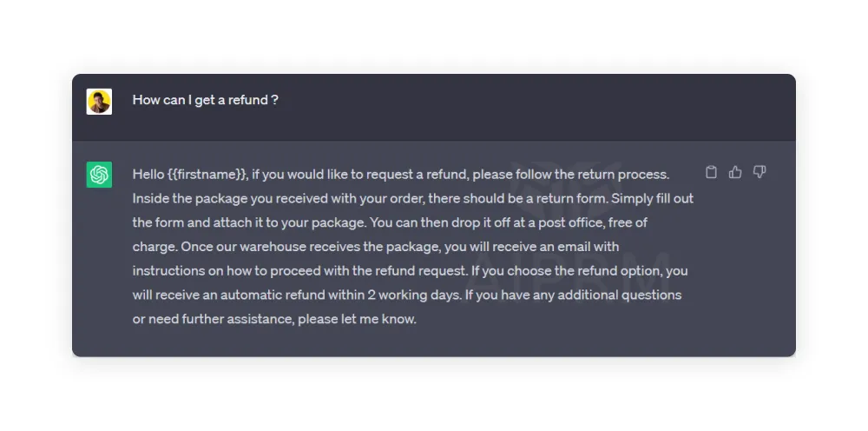Click the word "Hello" starting the response

[148, 174]
